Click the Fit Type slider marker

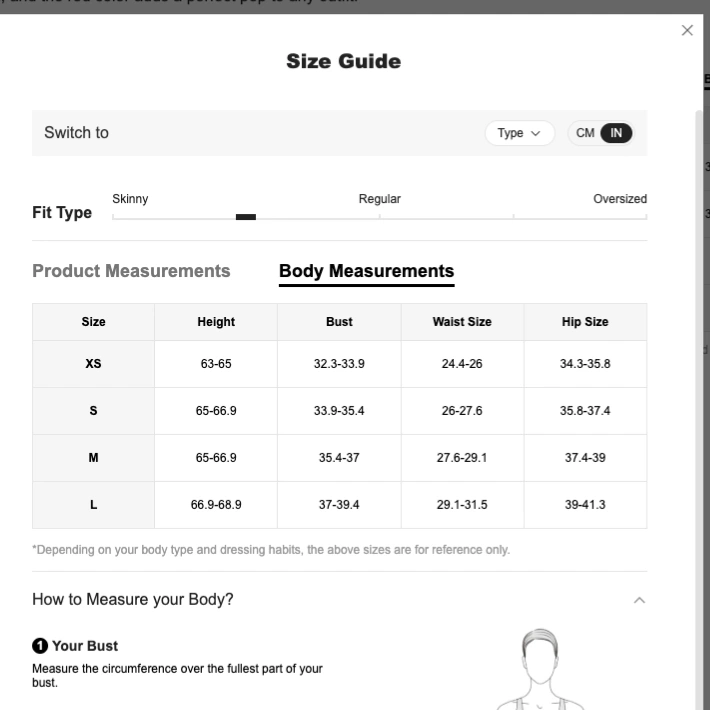click(246, 217)
